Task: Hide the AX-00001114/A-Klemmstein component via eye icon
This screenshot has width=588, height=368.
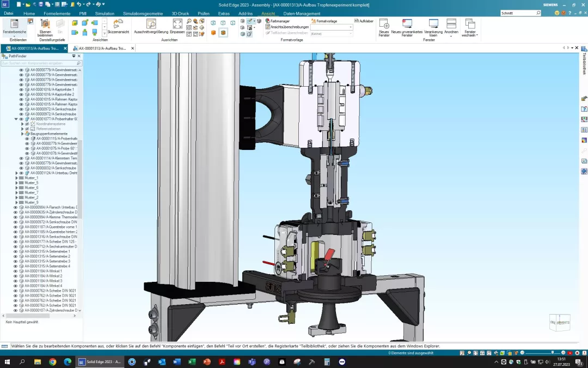Action: coord(21,158)
